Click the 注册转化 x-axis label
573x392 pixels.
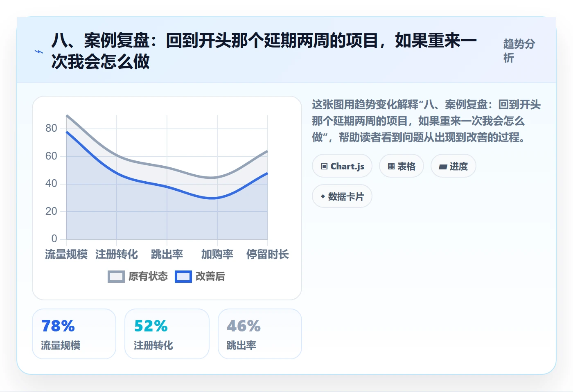[117, 255]
